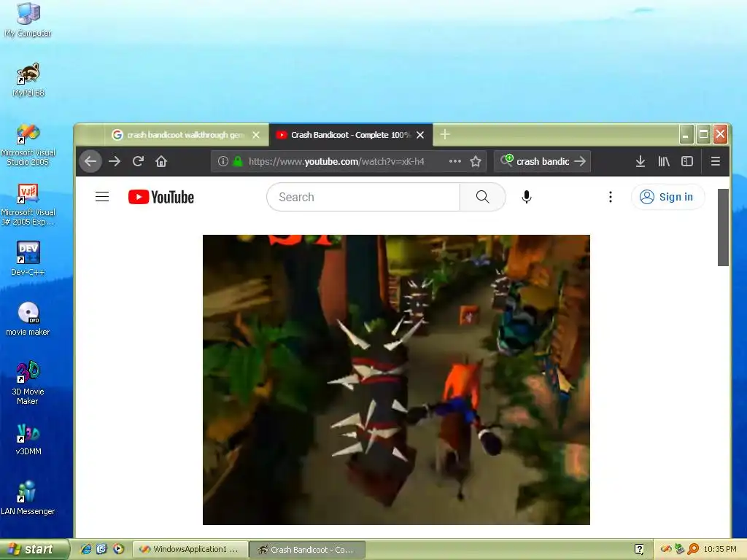Launch Internet Explorer from quick launch
Screen dimensions: 747x560
point(86,549)
